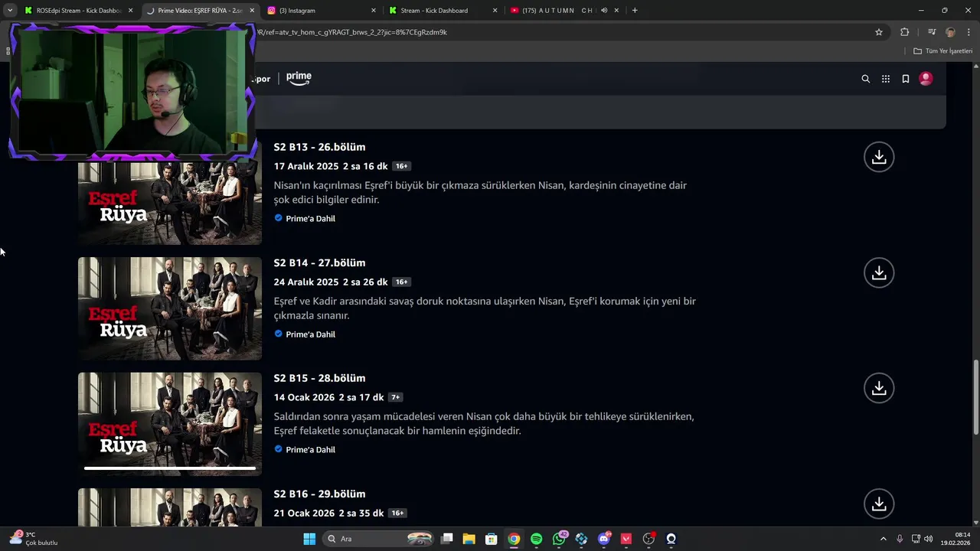The height and width of the screenshot is (551, 980).
Task: Download episode S2 B16 - 29.bölüm
Action: [879, 504]
